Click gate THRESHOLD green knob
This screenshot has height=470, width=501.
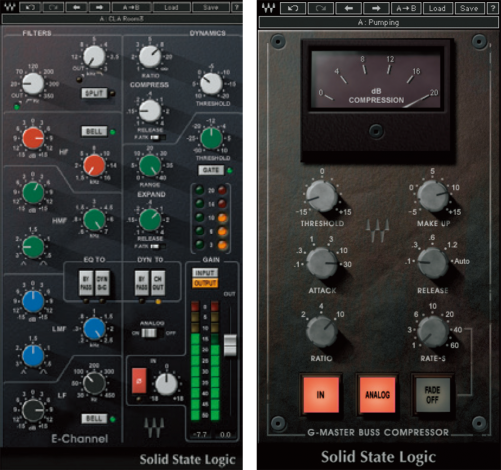211,138
